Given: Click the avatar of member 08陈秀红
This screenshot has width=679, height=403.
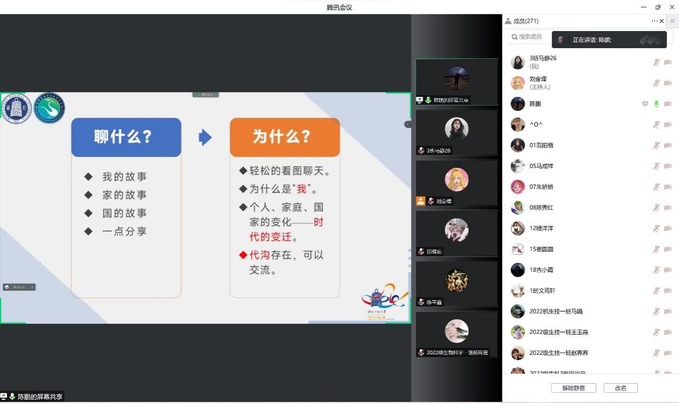Looking at the screenshot, I should point(517,207).
